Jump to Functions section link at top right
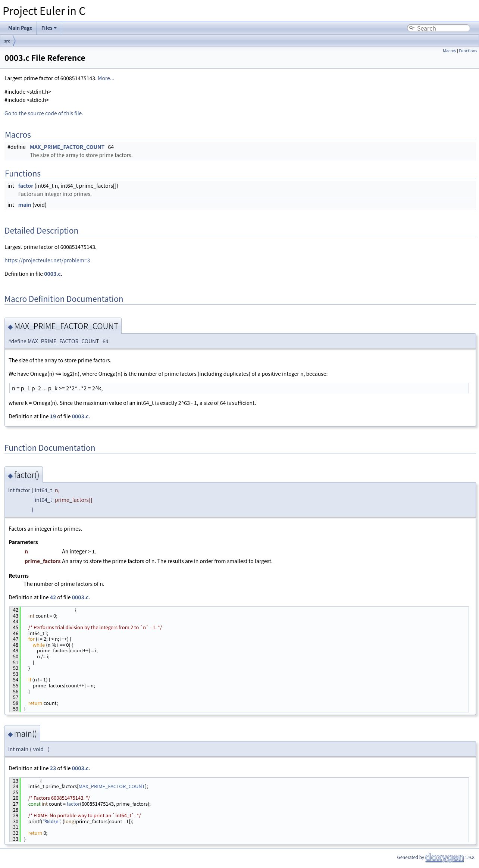This screenshot has height=868, width=479. click(x=468, y=51)
